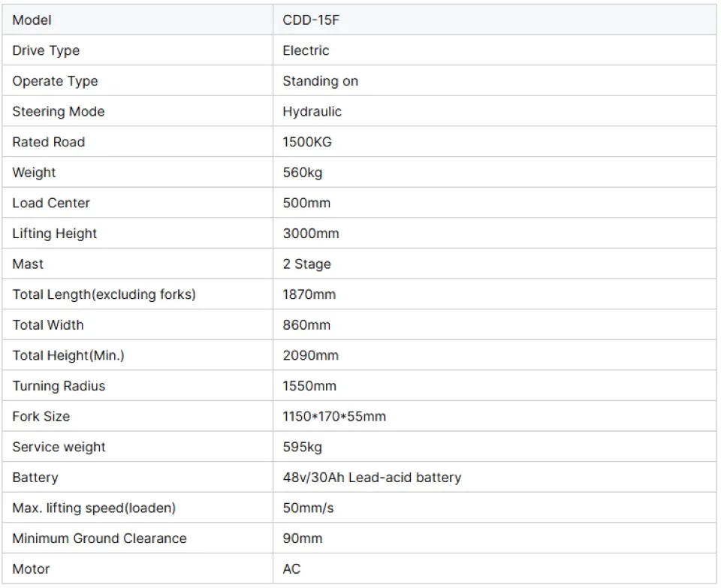The height and width of the screenshot is (588, 721).
Task: Select the Drive Type label cell
Action: (46, 50)
